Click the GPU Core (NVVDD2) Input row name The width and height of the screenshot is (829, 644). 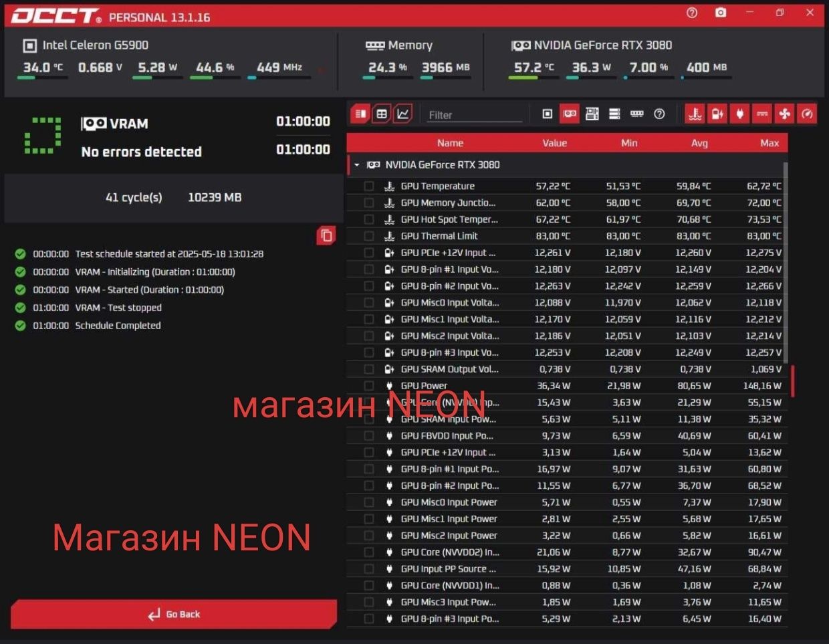[450, 552]
